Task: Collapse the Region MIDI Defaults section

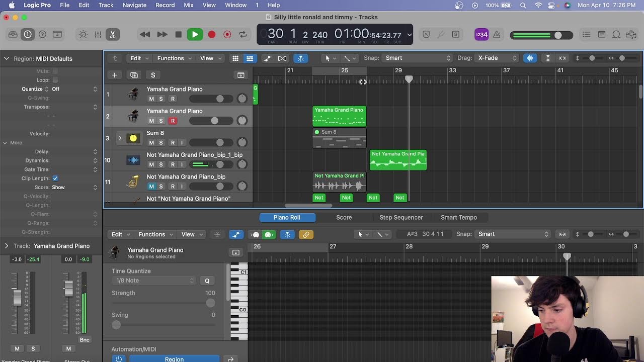Action: (7, 58)
